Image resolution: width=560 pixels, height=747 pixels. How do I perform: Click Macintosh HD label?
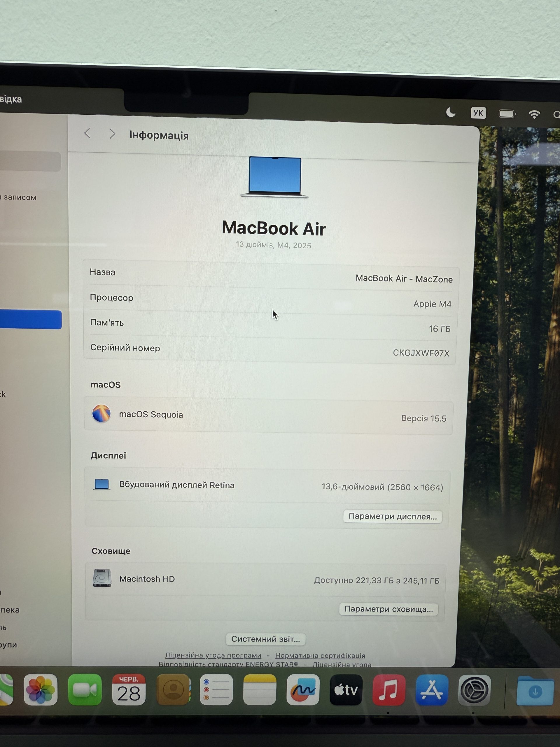pyautogui.click(x=147, y=579)
